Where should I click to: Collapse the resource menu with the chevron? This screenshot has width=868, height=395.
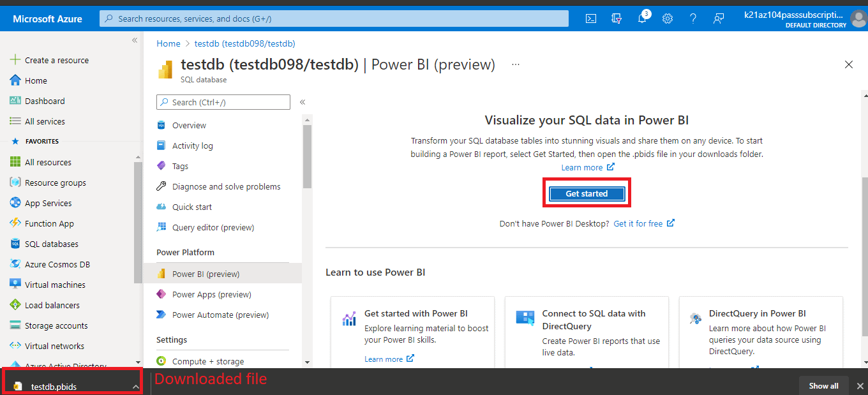pos(303,101)
